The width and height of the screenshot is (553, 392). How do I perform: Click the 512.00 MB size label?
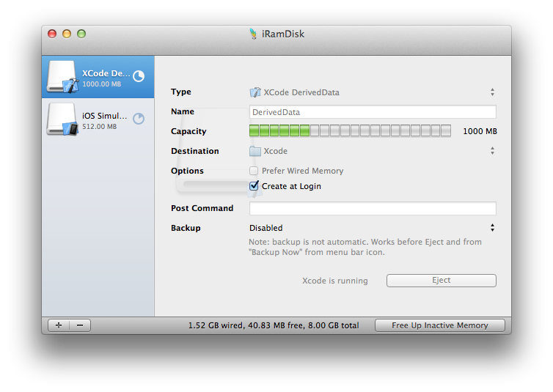pos(100,127)
